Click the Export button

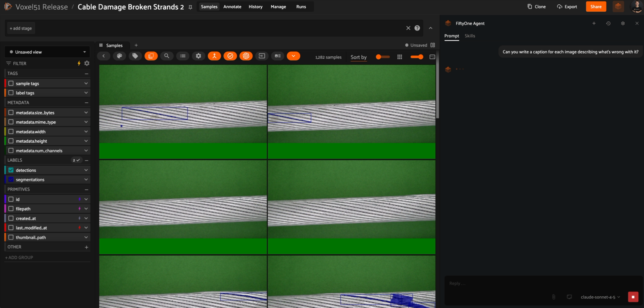coord(567,6)
